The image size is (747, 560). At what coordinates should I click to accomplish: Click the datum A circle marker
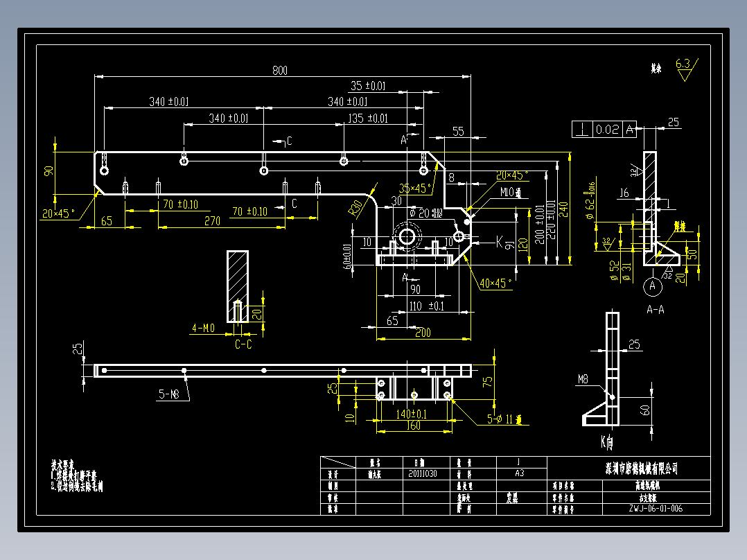[652, 286]
